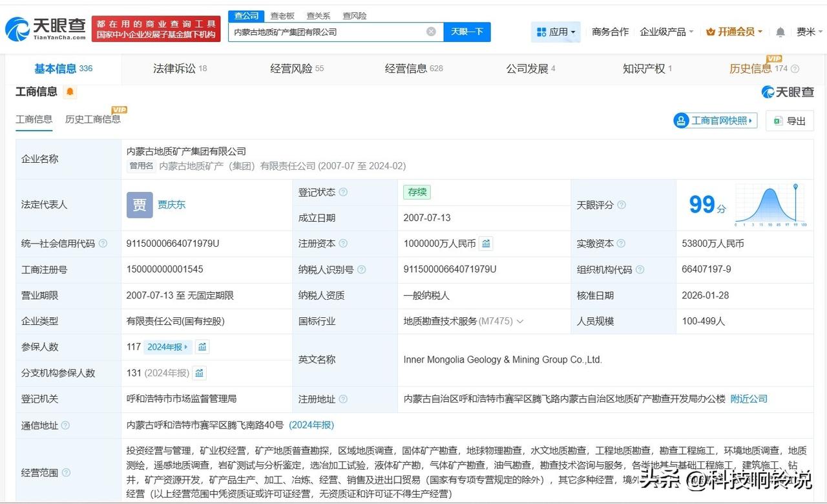This screenshot has height=504, width=827.
Task: Click the help icon beside 纳税人识别号
Action: (361, 269)
